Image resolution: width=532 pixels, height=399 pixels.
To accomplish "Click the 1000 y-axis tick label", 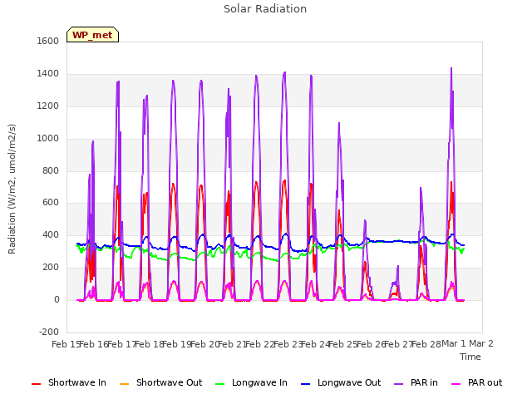I will [x=48, y=139].
